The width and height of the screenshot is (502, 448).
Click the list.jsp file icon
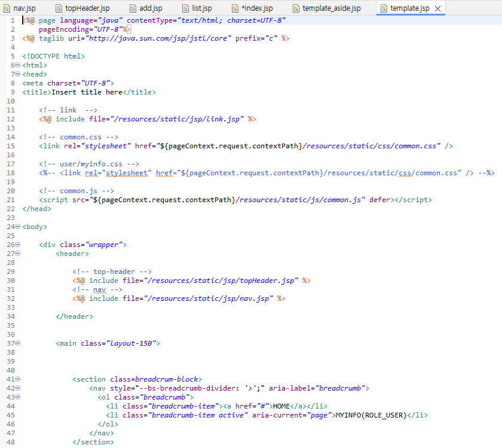pos(185,8)
